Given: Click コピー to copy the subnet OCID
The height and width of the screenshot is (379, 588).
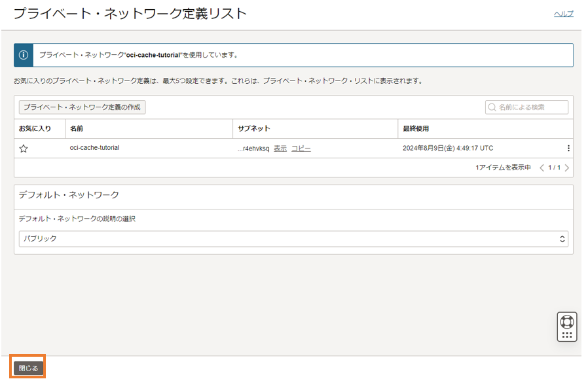Looking at the screenshot, I should click(x=301, y=149).
